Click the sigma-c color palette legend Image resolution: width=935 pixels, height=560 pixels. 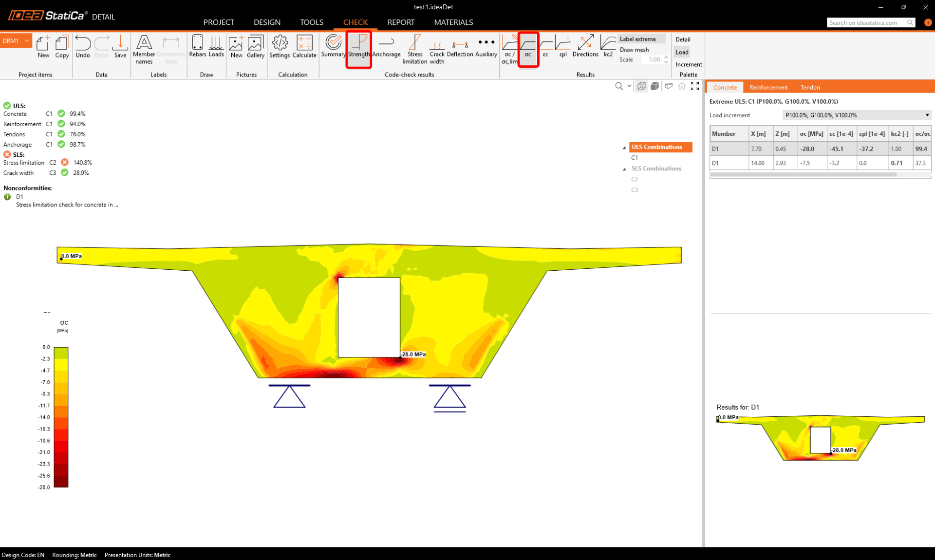point(61,417)
